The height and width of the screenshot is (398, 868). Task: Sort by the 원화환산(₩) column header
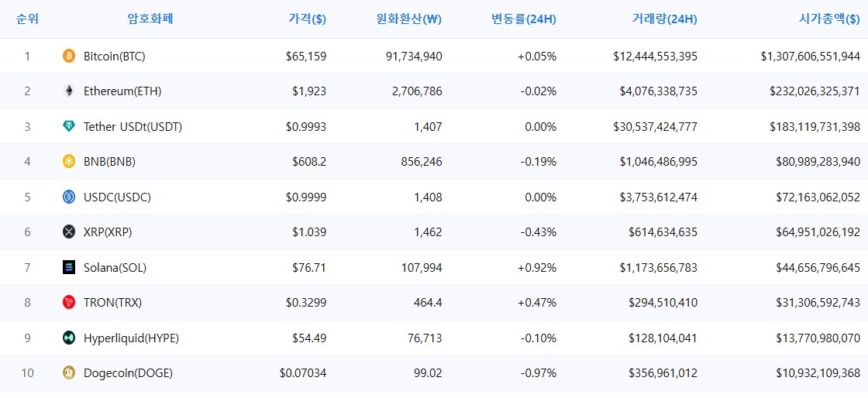point(409,19)
